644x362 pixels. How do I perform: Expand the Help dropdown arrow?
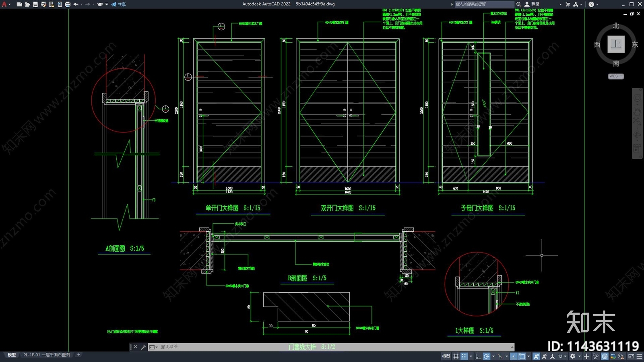[597, 4]
